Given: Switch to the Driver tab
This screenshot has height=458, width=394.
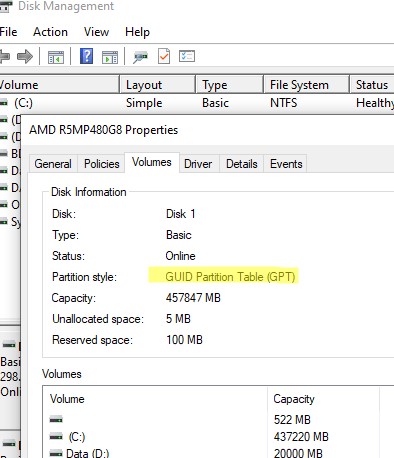Looking at the screenshot, I should (198, 164).
